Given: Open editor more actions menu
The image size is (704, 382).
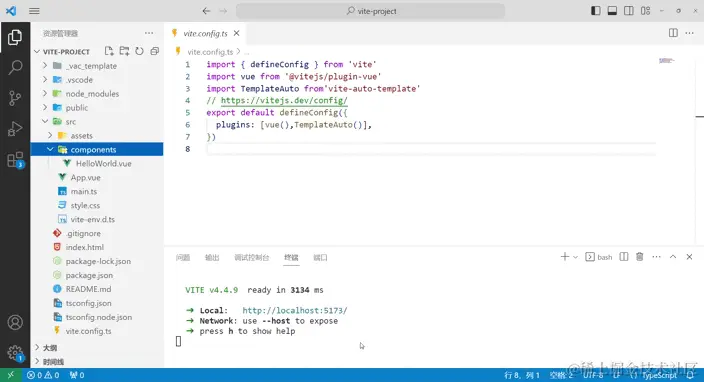Looking at the screenshot, I should (689, 33).
